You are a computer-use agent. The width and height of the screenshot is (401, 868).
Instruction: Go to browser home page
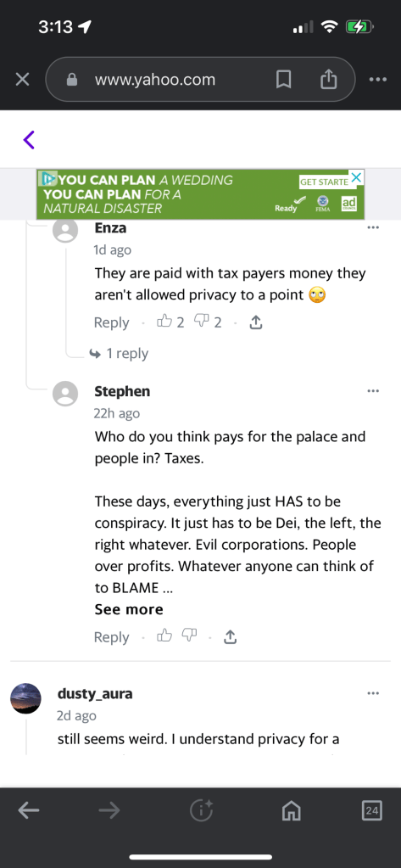coord(291,811)
